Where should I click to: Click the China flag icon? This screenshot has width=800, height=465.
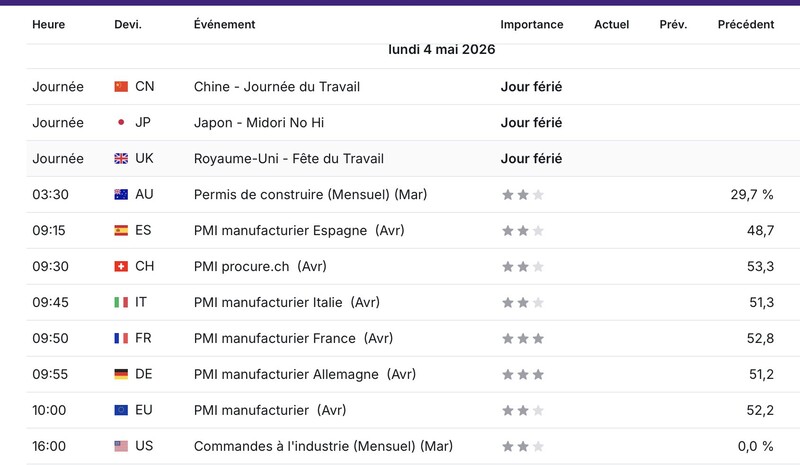click(x=121, y=87)
